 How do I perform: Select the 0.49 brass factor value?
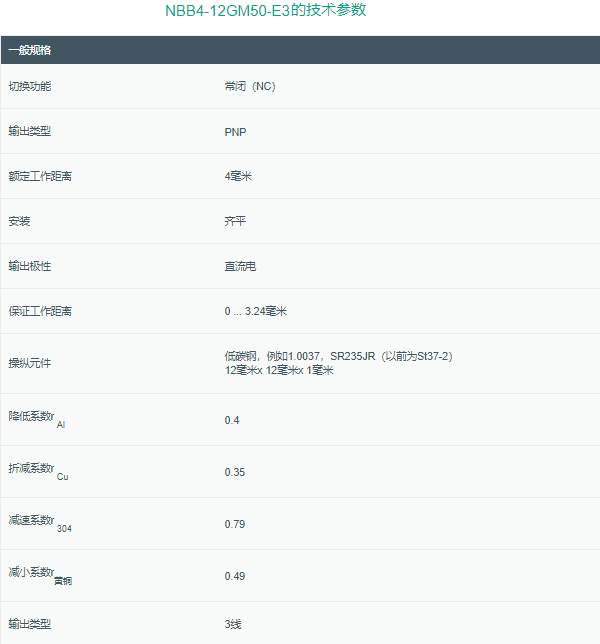click(235, 575)
